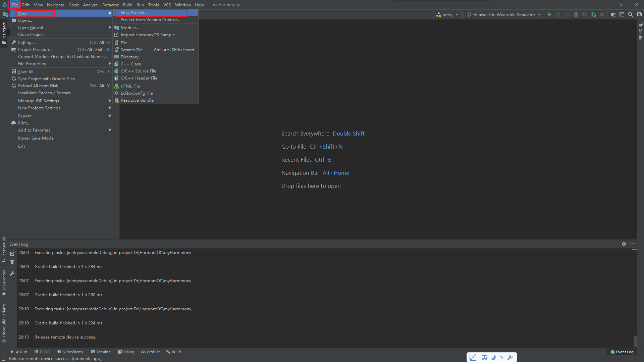Open the HiLog tab
Viewport: 644px width, 362px height.
pos(126,352)
